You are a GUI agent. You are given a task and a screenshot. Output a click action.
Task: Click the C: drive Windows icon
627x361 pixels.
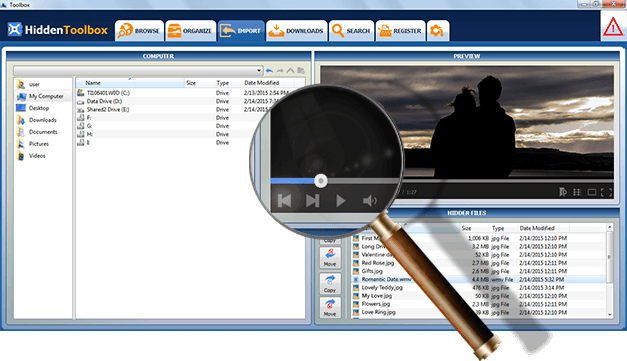[80, 92]
